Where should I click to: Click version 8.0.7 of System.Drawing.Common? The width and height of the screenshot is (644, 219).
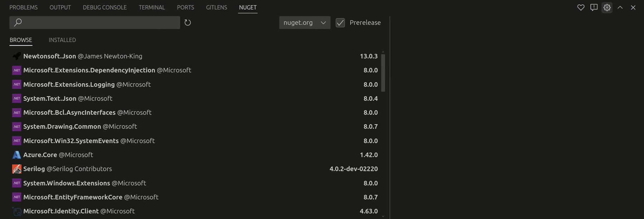(371, 127)
